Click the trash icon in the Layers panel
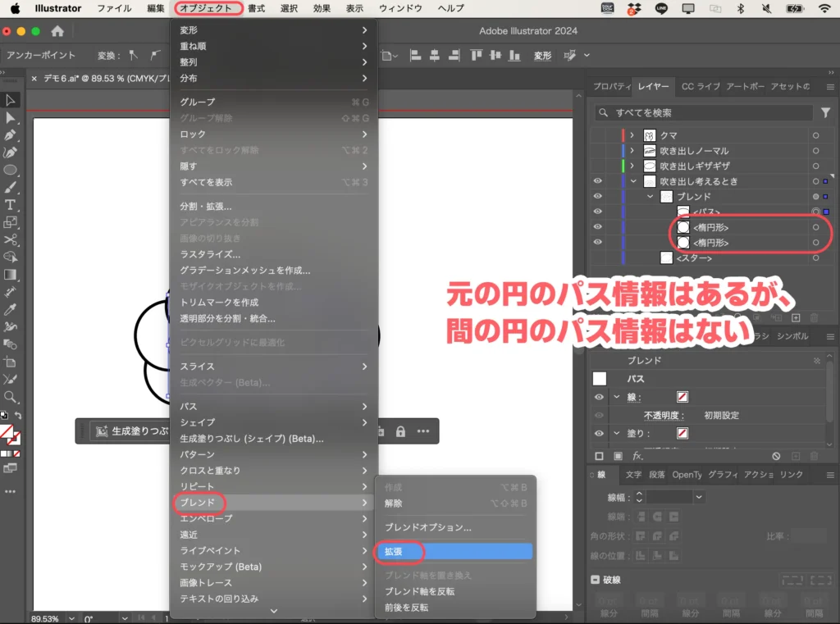Viewport: 840px width, 624px height. coord(814,318)
